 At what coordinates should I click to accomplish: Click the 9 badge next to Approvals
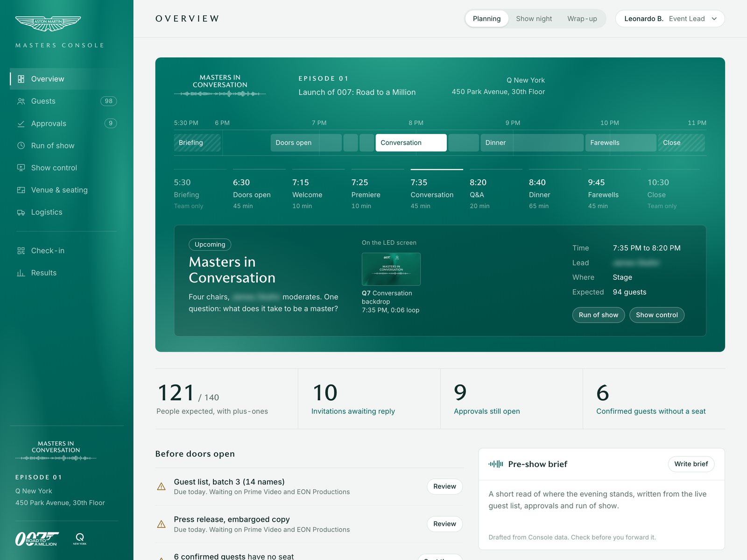coord(111,124)
